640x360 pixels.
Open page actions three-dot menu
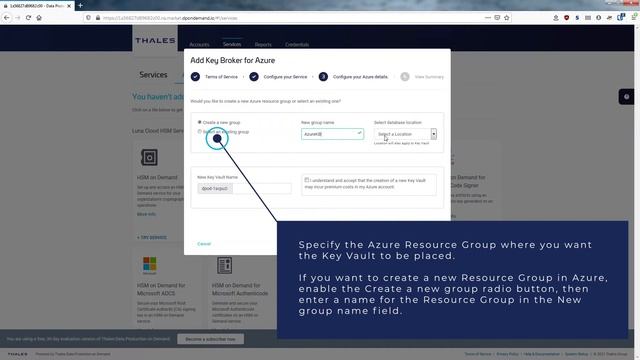pos(488,18)
